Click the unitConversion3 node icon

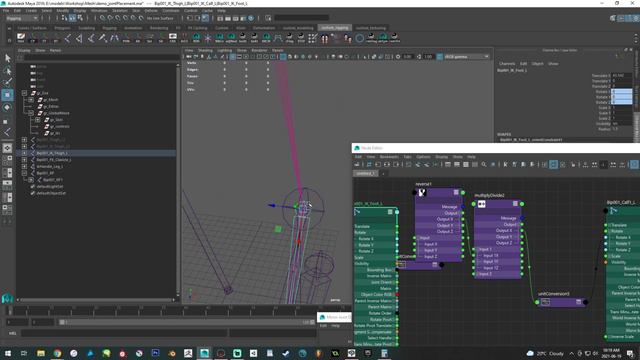(x=545, y=302)
